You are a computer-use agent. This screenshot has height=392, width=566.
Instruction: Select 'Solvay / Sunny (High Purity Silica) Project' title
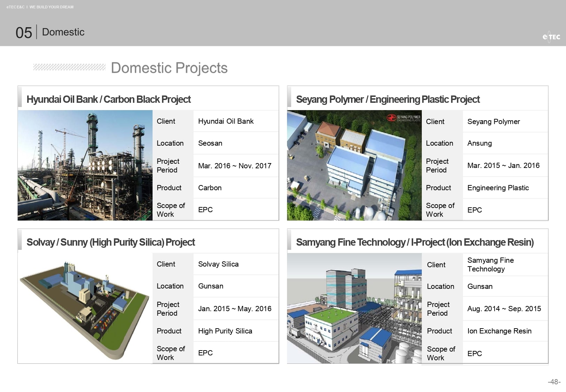point(111,242)
